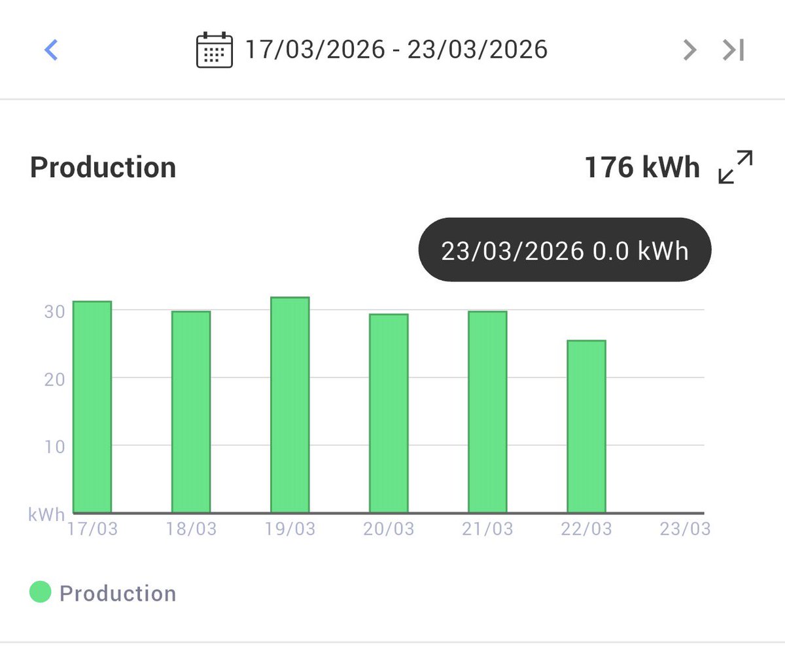Select the 22/03 production bar

pyautogui.click(x=586, y=427)
